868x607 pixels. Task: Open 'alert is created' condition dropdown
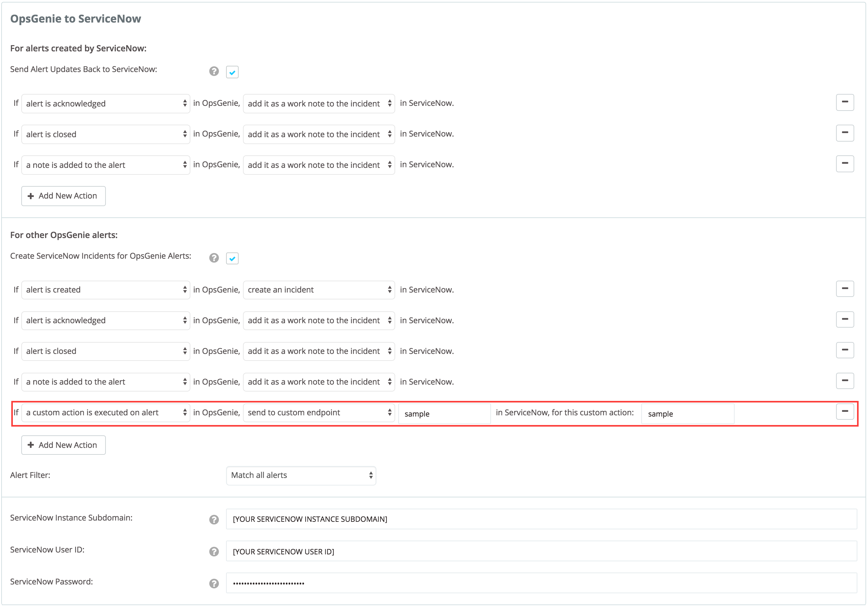tap(106, 290)
